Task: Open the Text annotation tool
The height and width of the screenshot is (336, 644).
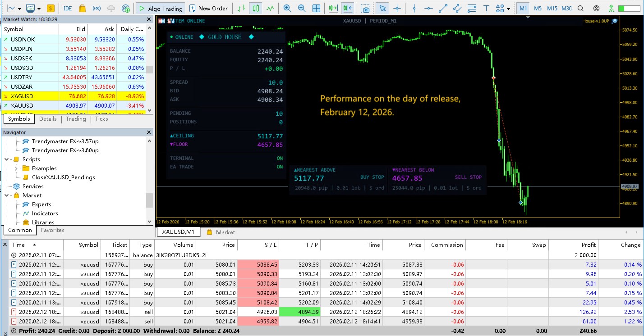Action: [487, 8]
